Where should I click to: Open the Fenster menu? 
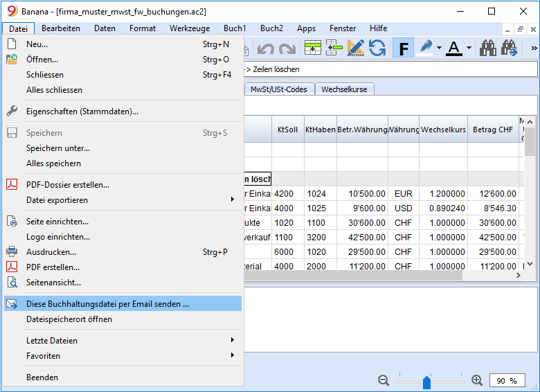(343, 28)
